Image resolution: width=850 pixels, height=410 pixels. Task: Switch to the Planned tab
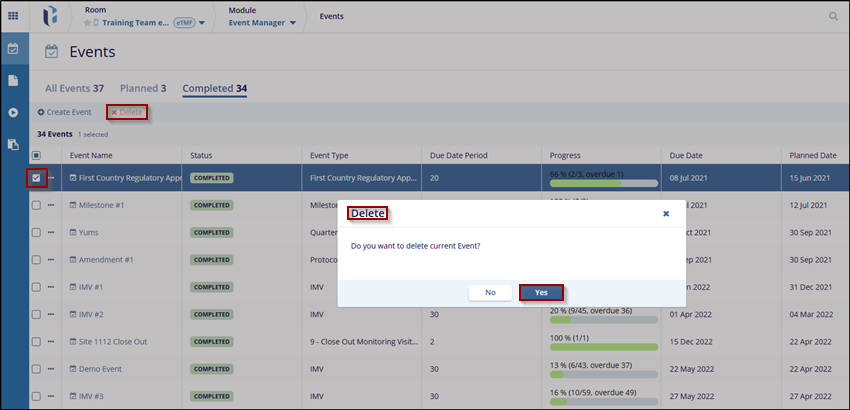pos(142,88)
